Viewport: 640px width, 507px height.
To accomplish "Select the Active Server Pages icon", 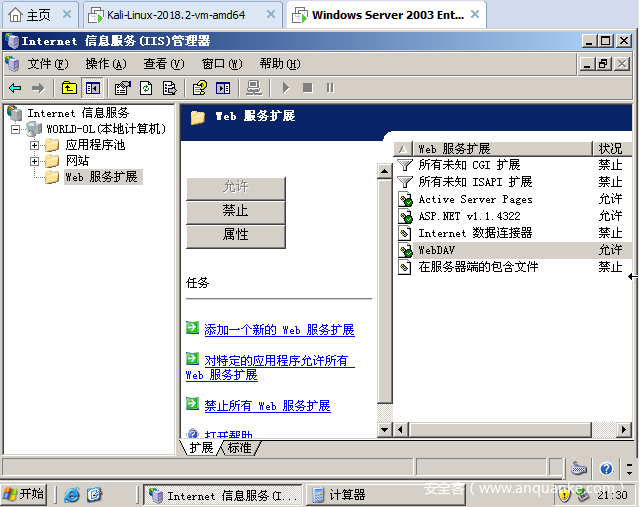I will coord(405,199).
